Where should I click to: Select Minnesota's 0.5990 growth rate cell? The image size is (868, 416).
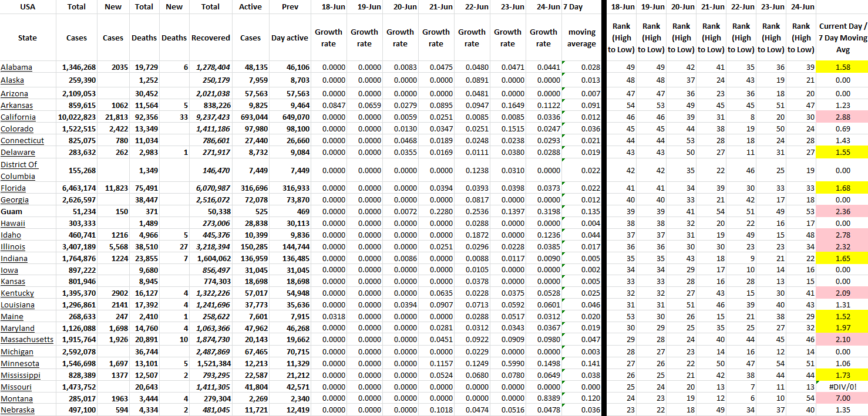(x=507, y=363)
